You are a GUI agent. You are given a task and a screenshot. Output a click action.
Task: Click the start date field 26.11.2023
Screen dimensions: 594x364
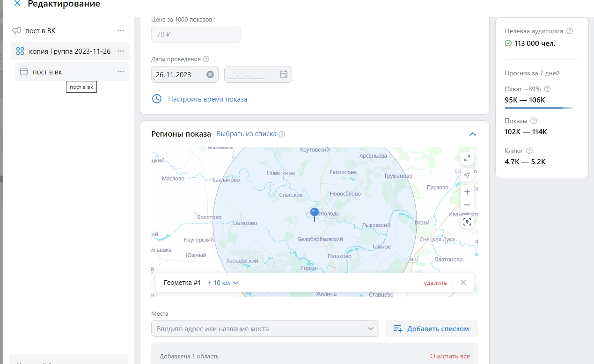(185, 74)
